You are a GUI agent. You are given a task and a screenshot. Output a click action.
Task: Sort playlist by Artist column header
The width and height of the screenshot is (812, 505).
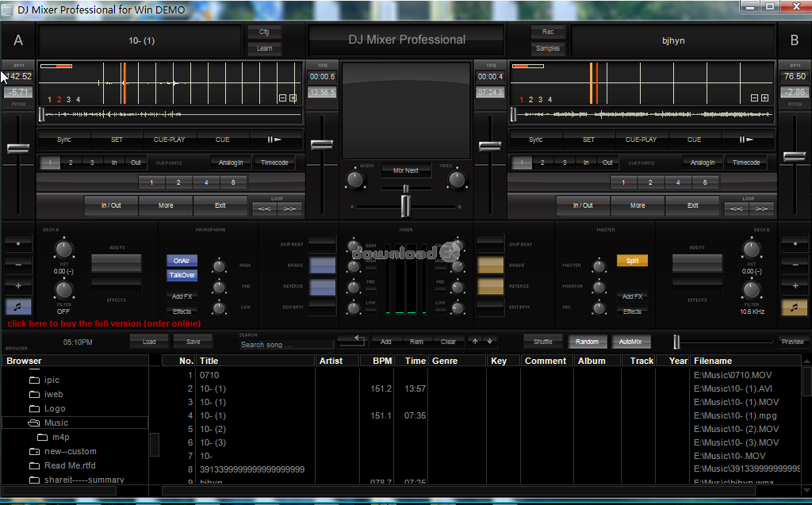337,361
